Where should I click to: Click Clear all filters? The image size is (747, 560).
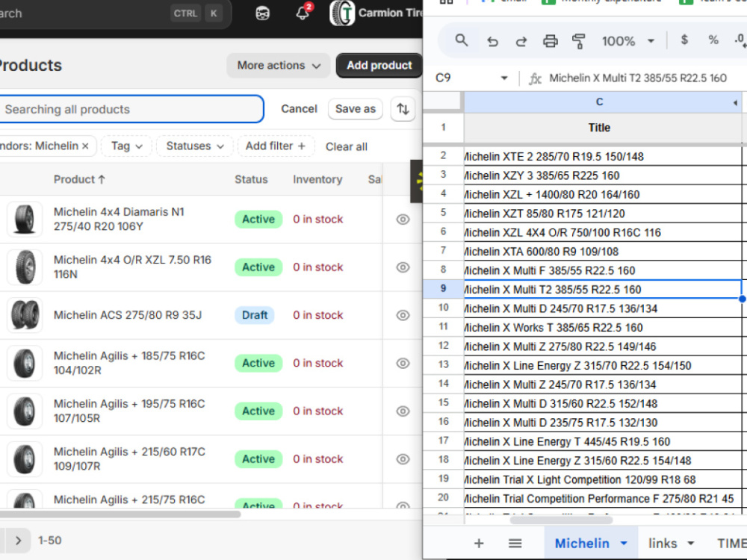(x=347, y=146)
